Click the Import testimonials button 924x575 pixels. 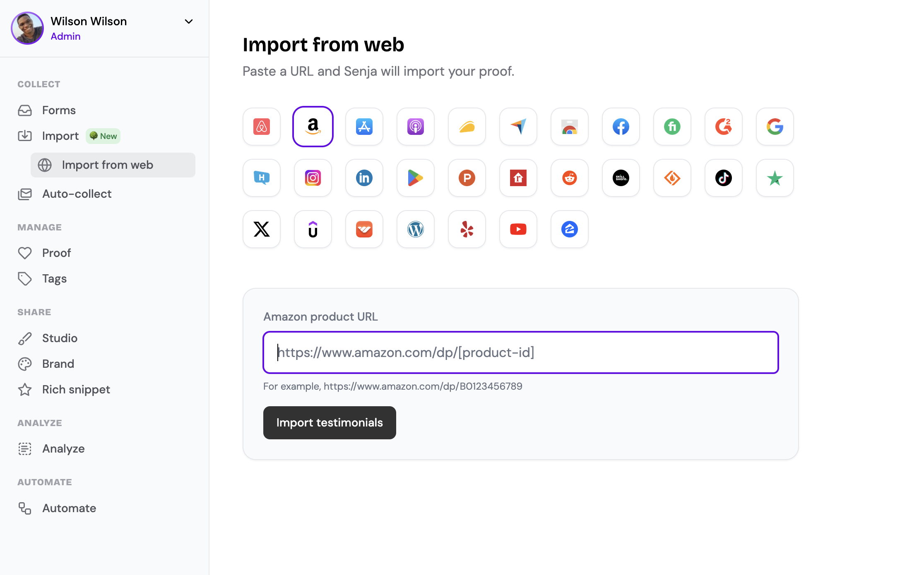coord(330,423)
